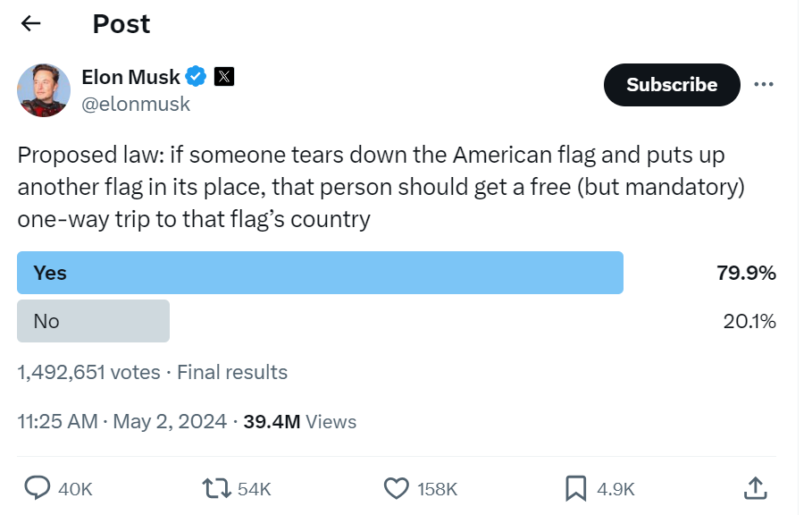
Task: Like the post with heart icon
Action: 396,488
